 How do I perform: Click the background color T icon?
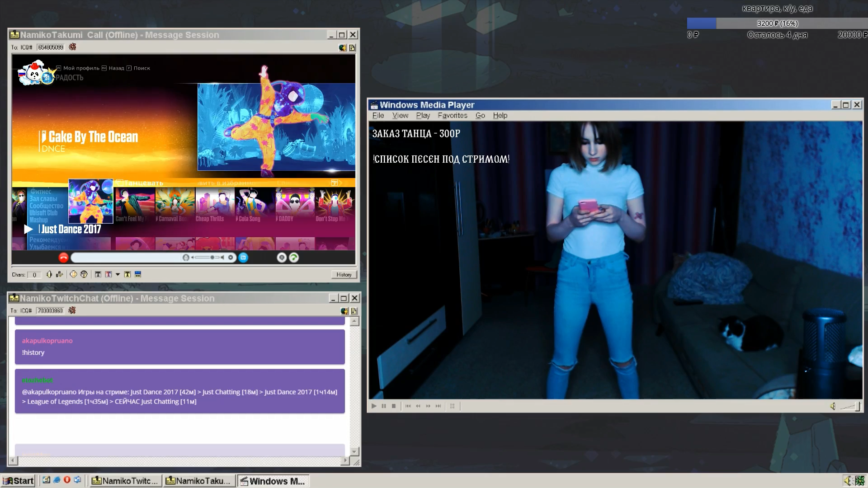click(127, 274)
